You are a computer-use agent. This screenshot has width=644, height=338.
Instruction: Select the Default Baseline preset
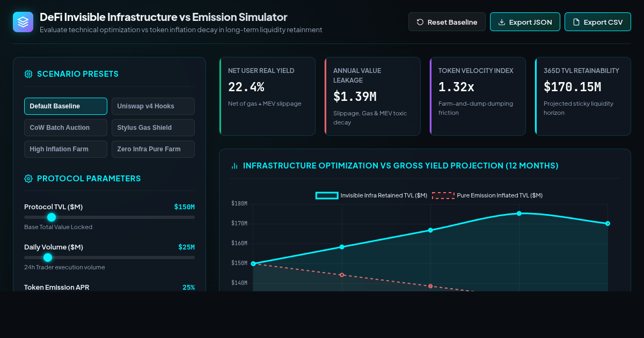pos(65,106)
